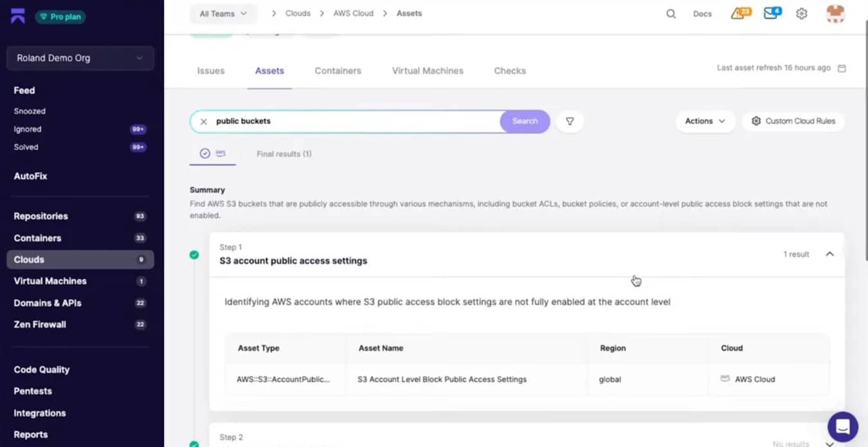The image size is (868, 447).
Task: Expand Step 2 with the chevron
Action: click(829, 443)
